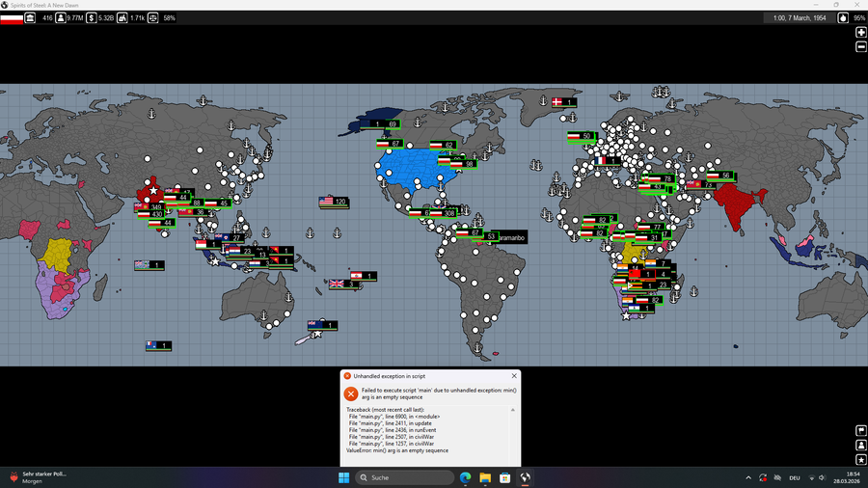Close the Unhandled exception dialog
The image size is (868, 488).
(514, 376)
